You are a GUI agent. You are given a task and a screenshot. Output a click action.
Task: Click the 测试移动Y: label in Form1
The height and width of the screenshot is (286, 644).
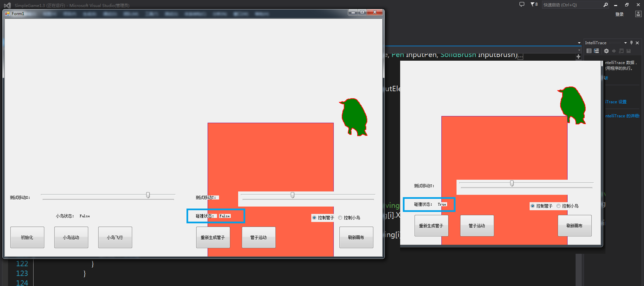tap(206, 198)
